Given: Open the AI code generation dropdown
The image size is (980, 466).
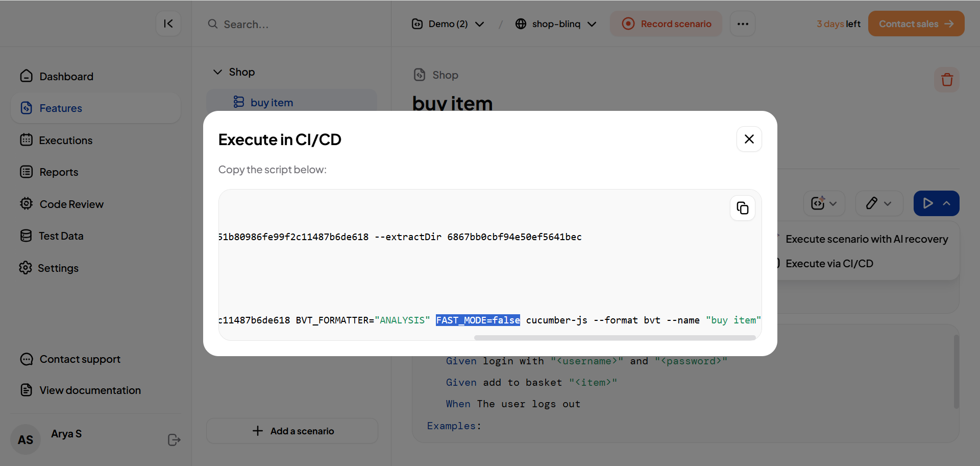Looking at the screenshot, I should click(x=824, y=203).
